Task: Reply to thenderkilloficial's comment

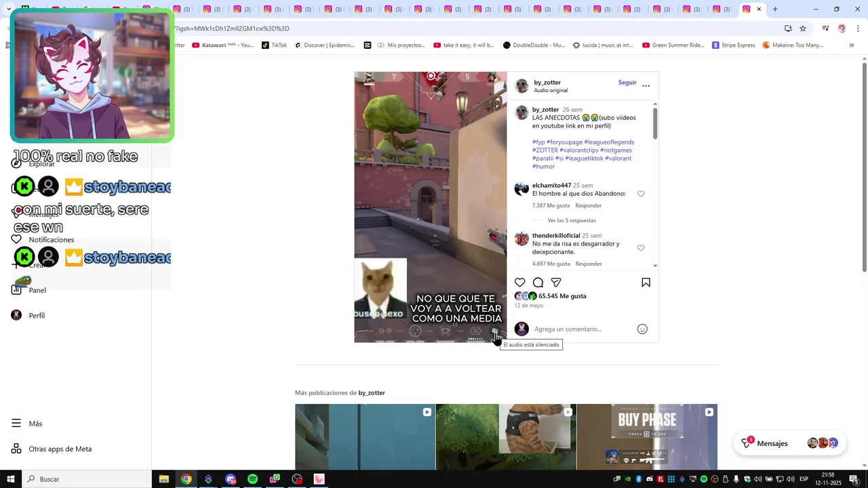Action: (x=589, y=264)
